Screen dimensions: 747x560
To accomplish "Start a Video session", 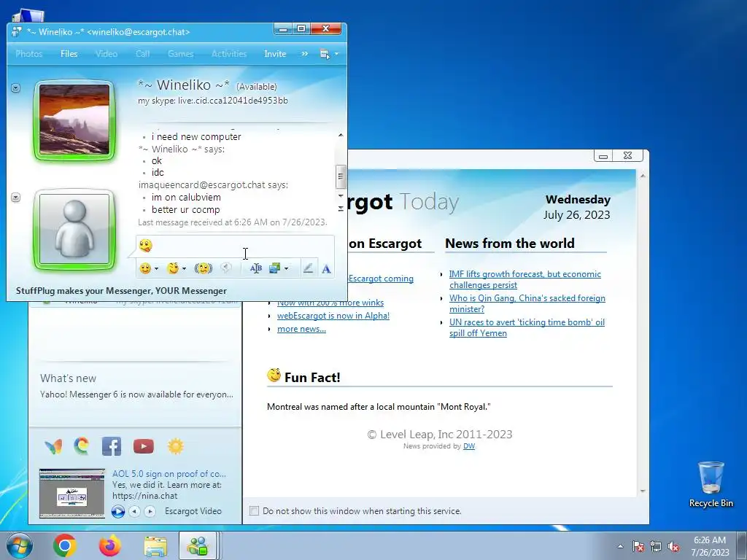I will [x=107, y=54].
